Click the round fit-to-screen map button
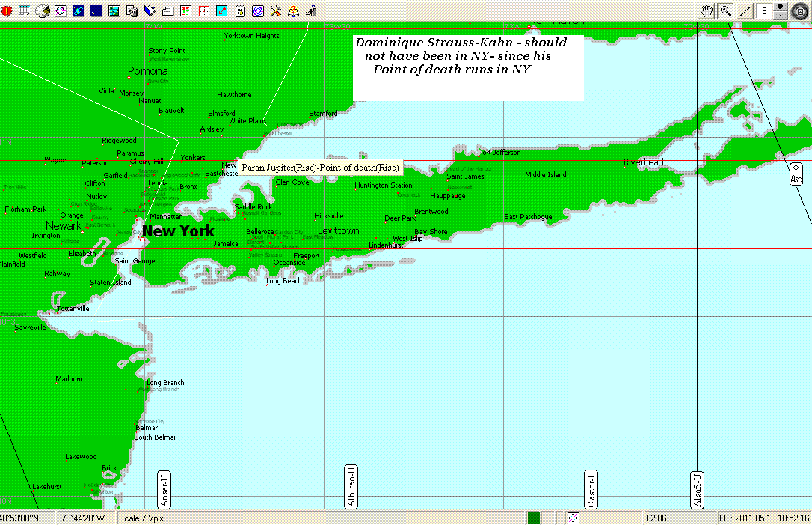This screenshot has width=812, height=525. coord(800,11)
